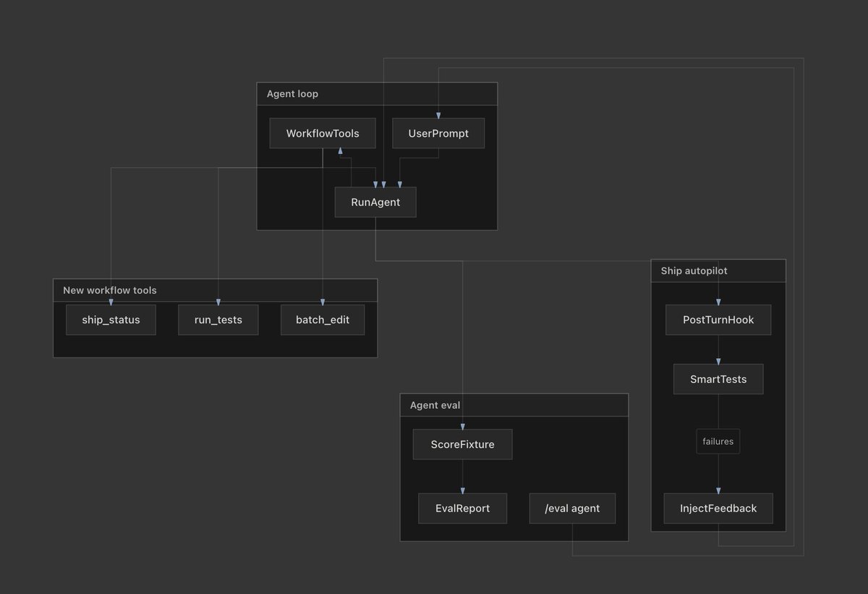Screen dimensions: 868x594
Task: Click the Agent eval group title
Action: click(x=435, y=405)
